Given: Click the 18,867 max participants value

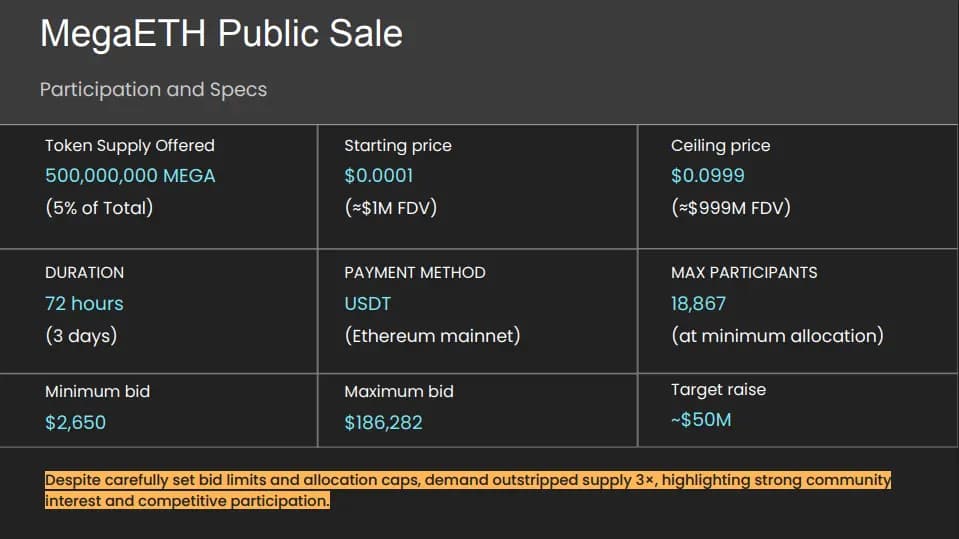Looking at the screenshot, I should click(698, 304).
